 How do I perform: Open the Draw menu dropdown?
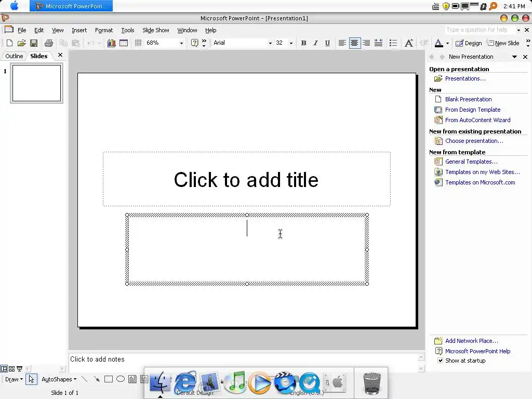click(14, 379)
